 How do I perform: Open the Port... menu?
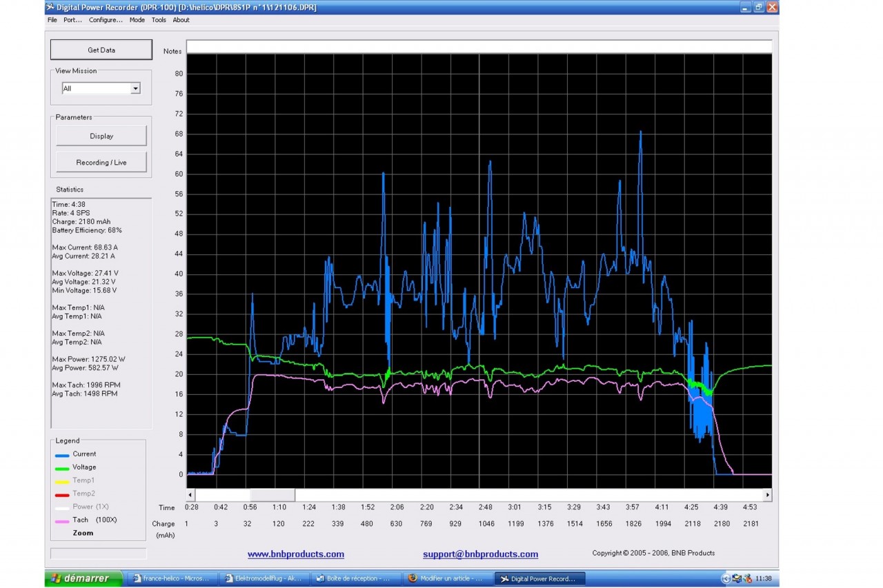tap(72, 20)
